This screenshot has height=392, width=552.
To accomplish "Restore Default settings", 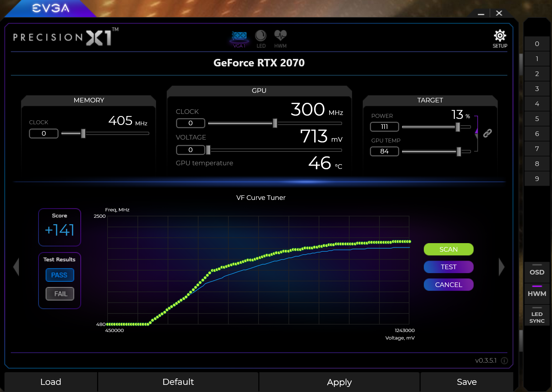I will [178, 382].
